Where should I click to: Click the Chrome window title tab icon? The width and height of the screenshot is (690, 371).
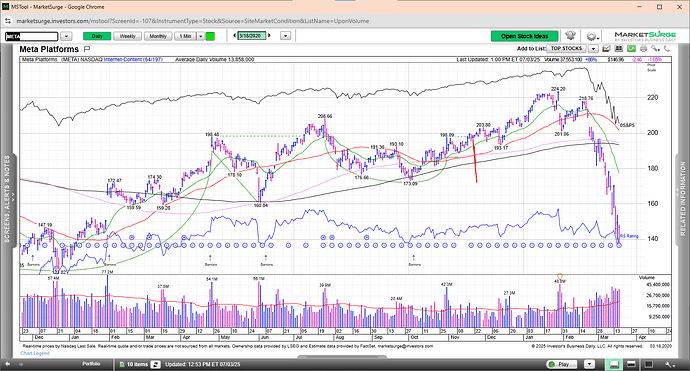coord(6,7)
